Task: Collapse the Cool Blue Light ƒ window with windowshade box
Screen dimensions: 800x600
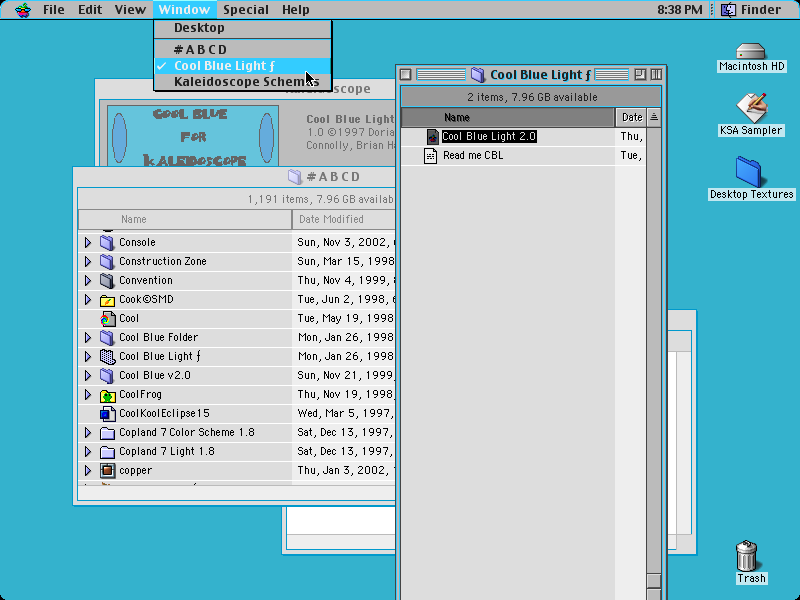Action: coord(656,75)
